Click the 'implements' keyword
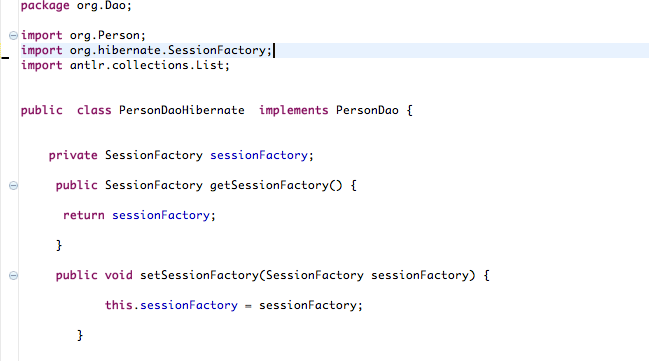Image resolution: width=649 pixels, height=361 pixels. (x=293, y=111)
